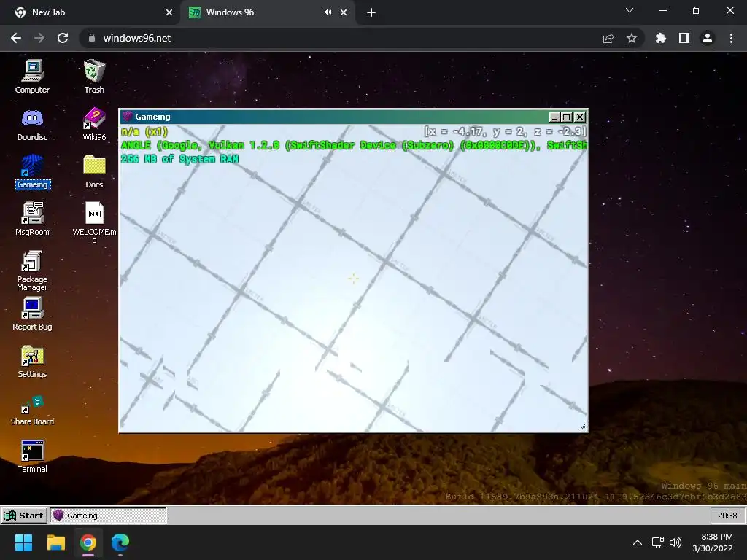Image resolution: width=747 pixels, height=560 pixels.
Task: Click the Chrome taskbar icon
Action: pyautogui.click(x=88, y=542)
